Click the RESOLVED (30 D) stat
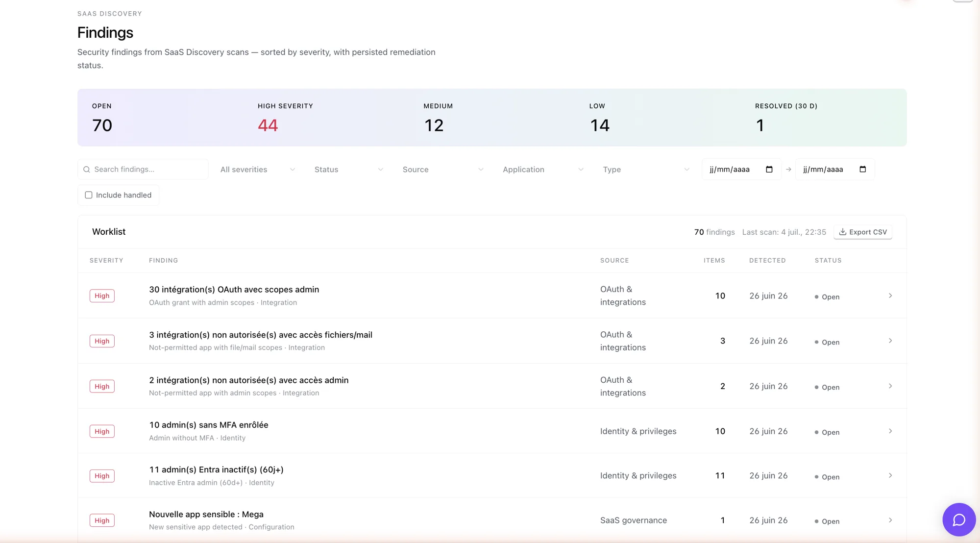This screenshot has width=980, height=543. click(786, 118)
